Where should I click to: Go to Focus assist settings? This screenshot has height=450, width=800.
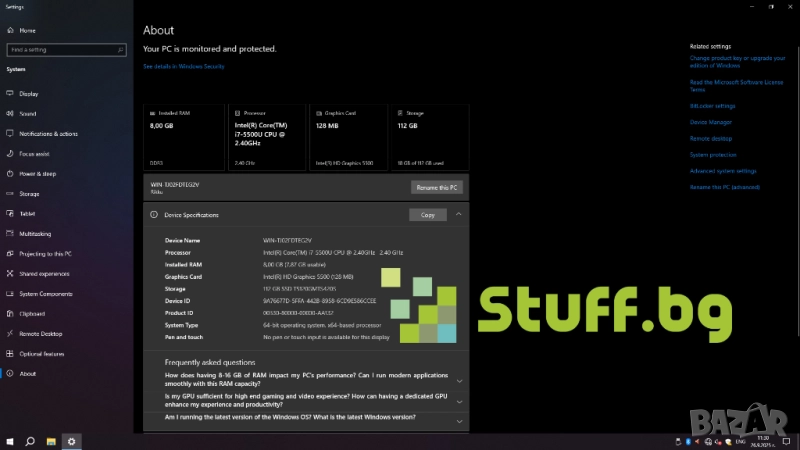[34, 154]
